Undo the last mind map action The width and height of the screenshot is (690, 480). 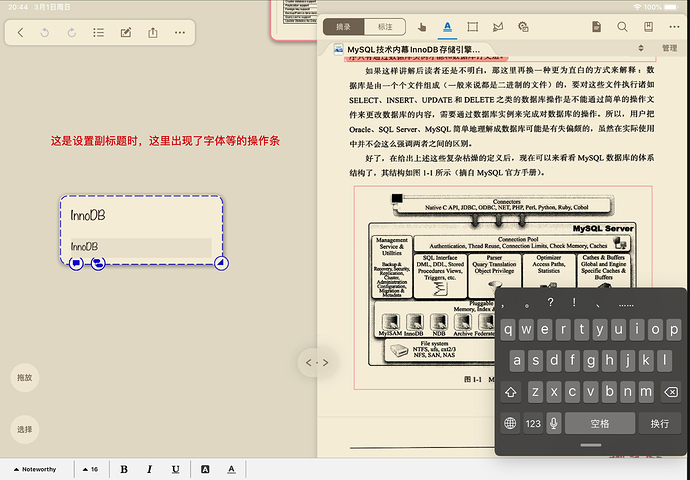tap(45, 33)
